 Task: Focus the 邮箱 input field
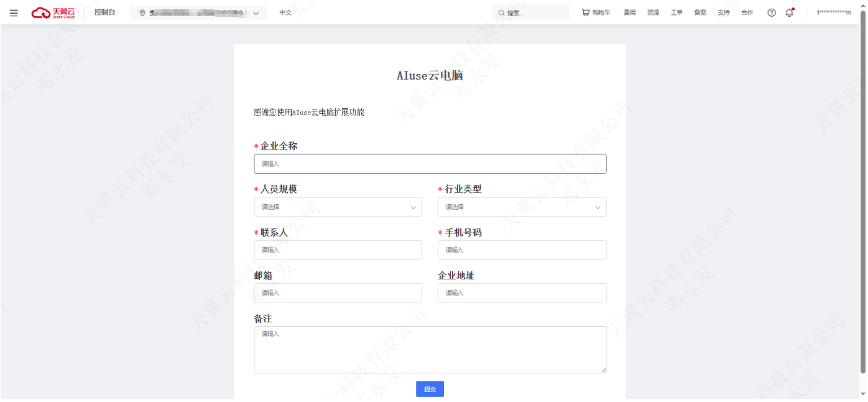(x=338, y=293)
